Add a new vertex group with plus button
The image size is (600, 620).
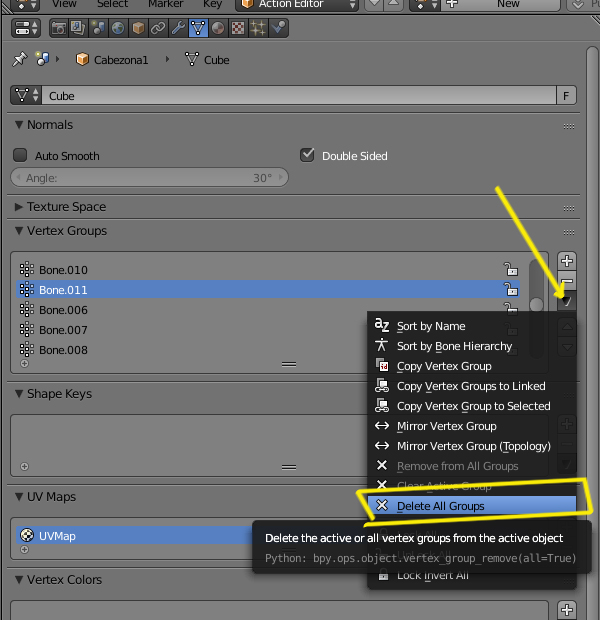(567, 261)
